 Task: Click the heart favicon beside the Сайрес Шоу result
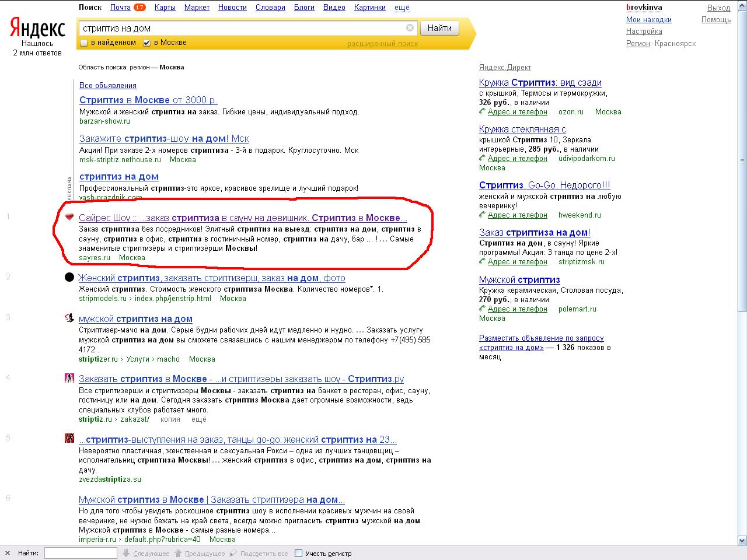tap(69, 218)
